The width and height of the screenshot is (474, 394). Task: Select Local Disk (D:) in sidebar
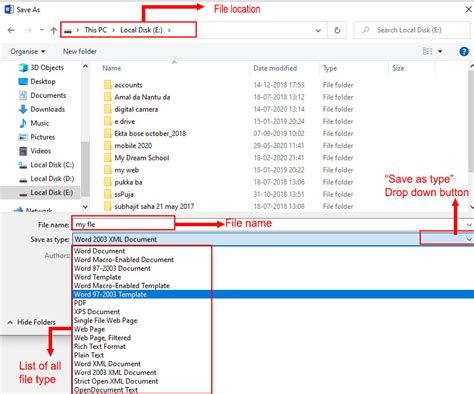point(46,179)
